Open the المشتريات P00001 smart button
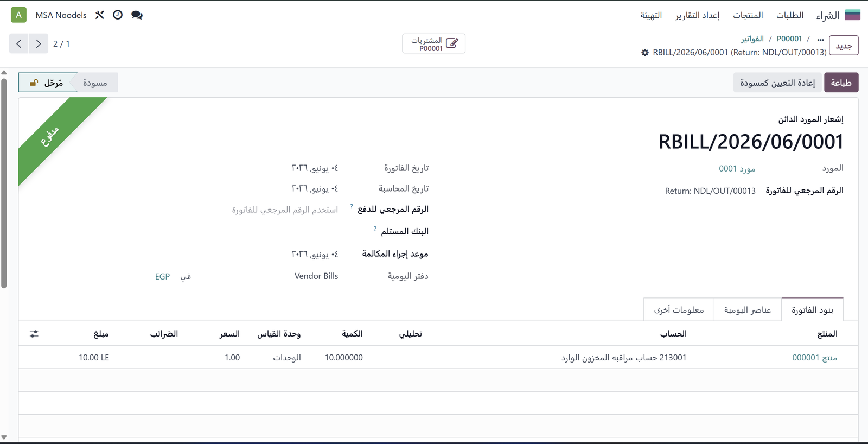The width and height of the screenshot is (868, 444). click(x=433, y=44)
